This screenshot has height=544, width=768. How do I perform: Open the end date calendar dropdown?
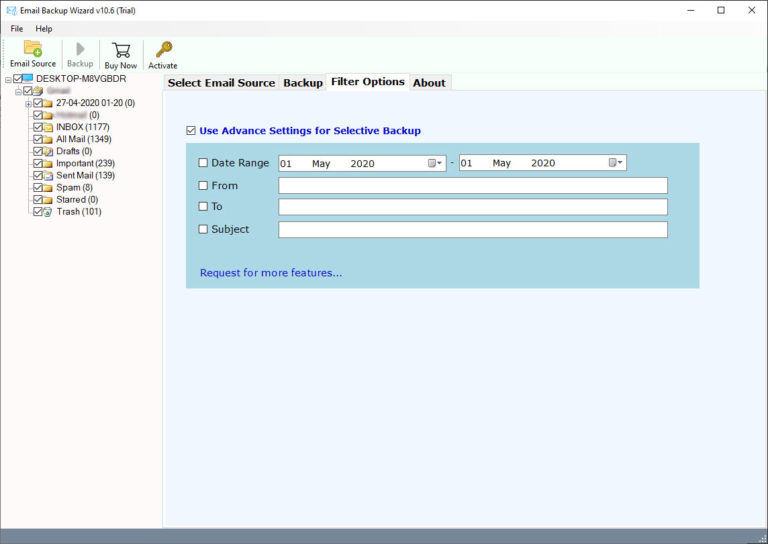[x=616, y=163]
